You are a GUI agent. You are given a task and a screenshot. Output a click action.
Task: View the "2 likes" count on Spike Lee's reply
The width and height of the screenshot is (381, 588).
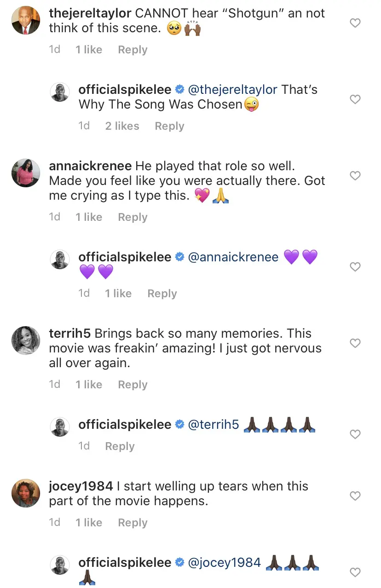(x=122, y=126)
